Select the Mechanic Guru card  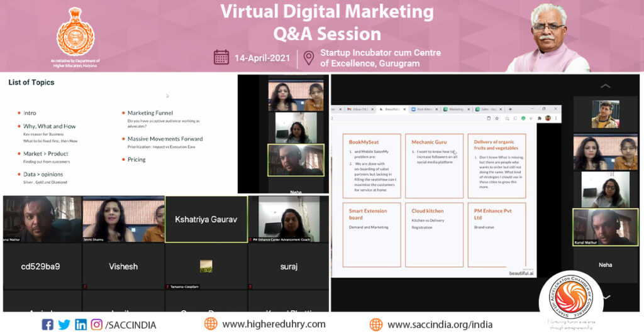(434, 166)
